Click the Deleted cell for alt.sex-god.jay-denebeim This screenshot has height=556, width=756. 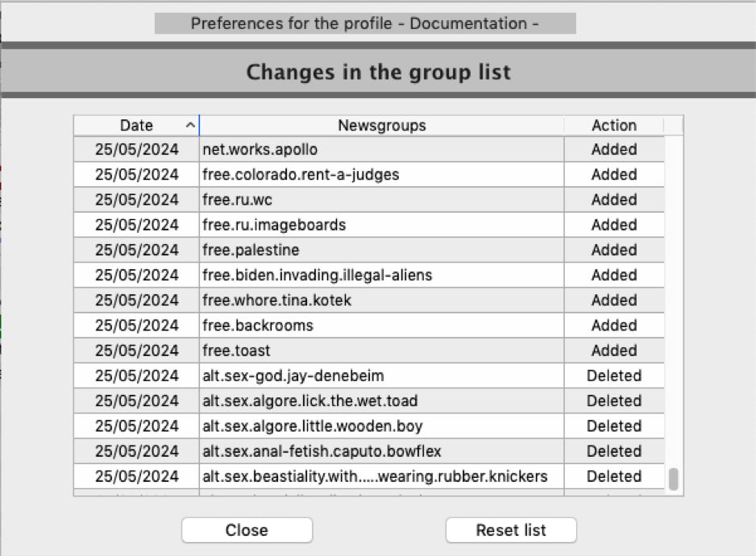click(613, 376)
